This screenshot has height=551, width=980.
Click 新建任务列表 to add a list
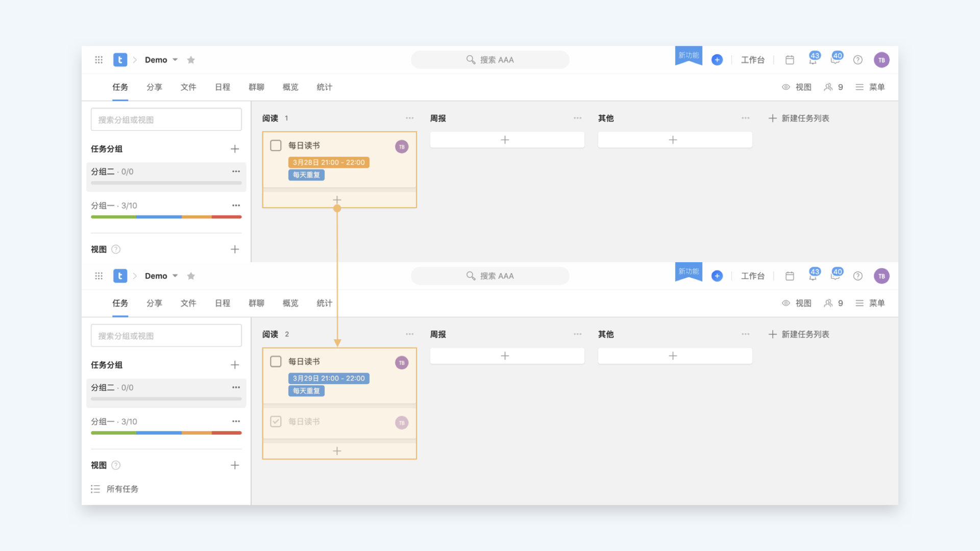click(x=799, y=118)
